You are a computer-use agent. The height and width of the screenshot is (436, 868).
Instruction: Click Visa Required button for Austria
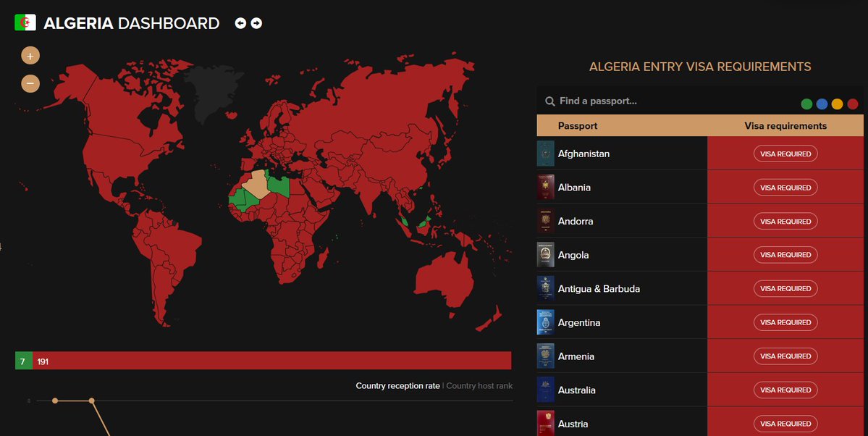pos(785,424)
